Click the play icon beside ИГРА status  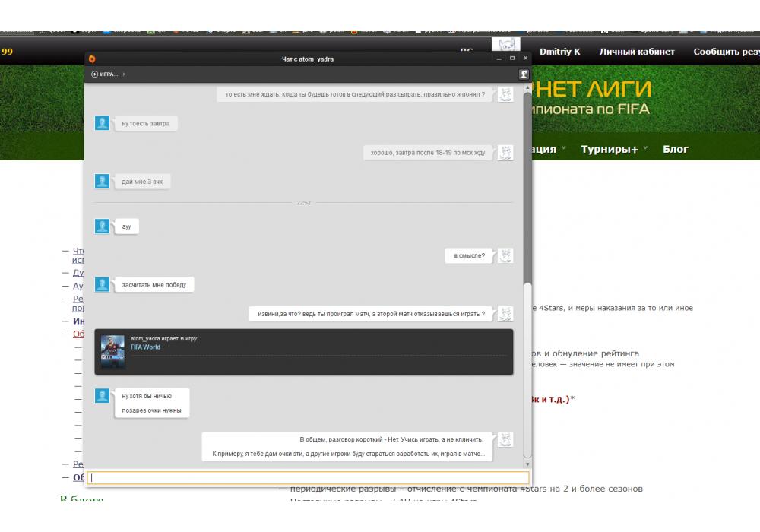[94, 74]
